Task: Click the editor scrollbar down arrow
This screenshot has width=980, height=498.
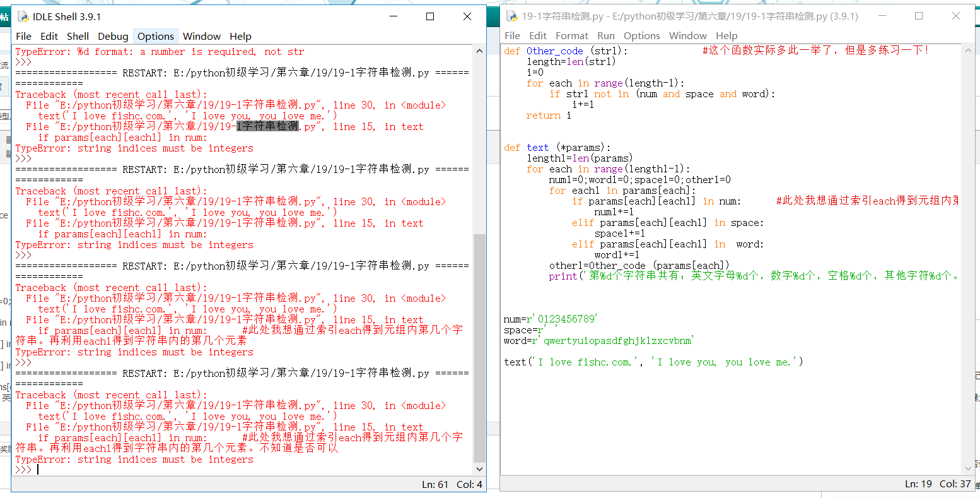Action: coord(969,468)
